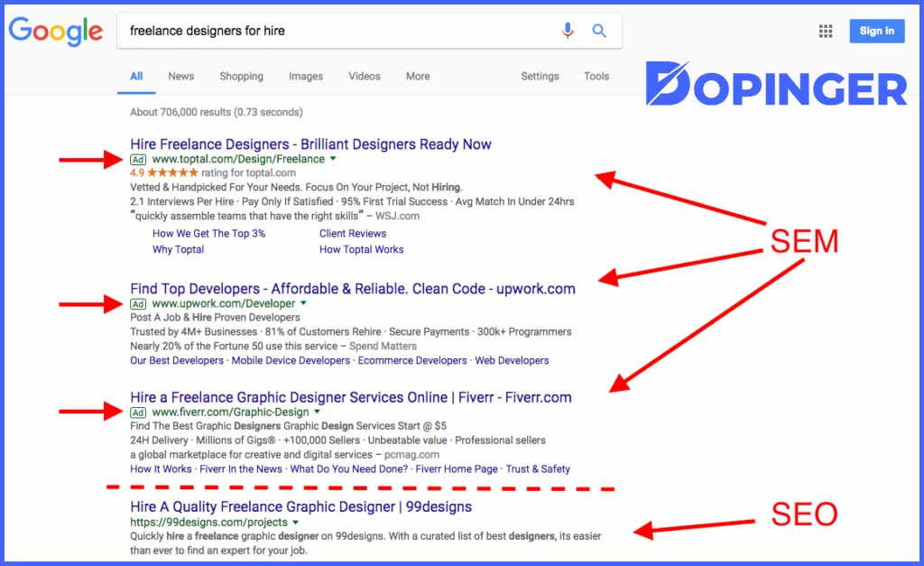Click the www.fiverr.com/Graphic-Design URL text
The width and height of the screenshot is (924, 566).
tap(230, 412)
